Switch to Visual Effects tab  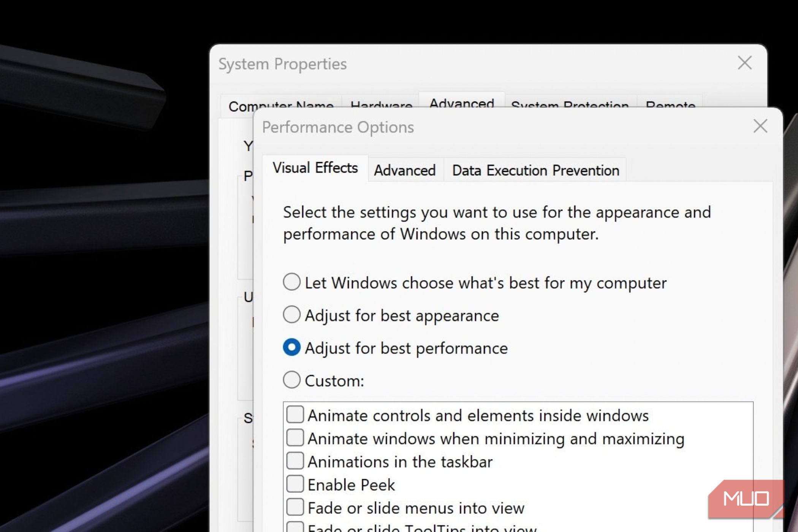pos(315,168)
